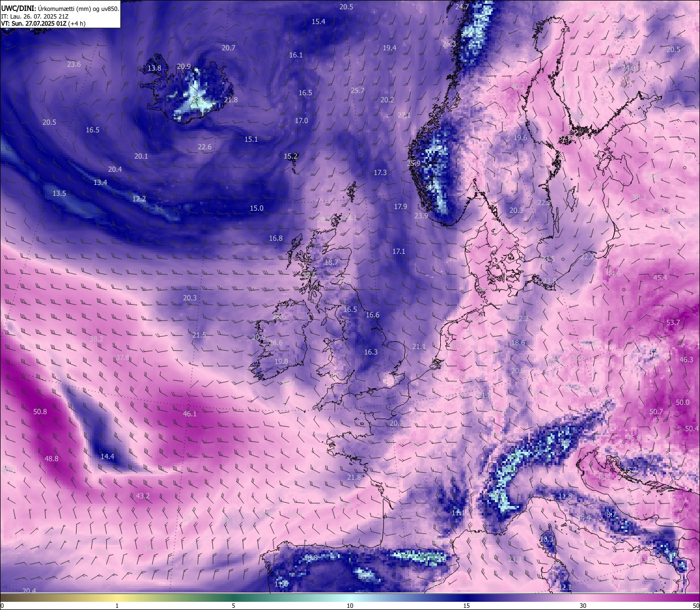The image size is (700, 610).
Task: Select the 19.6 value over Sweden
Action: tap(520, 138)
